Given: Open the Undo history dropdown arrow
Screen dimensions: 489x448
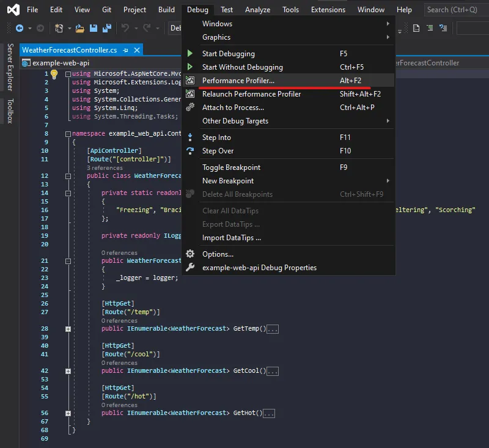Looking at the screenshot, I should pyautogui.click(x=136, y=28).
